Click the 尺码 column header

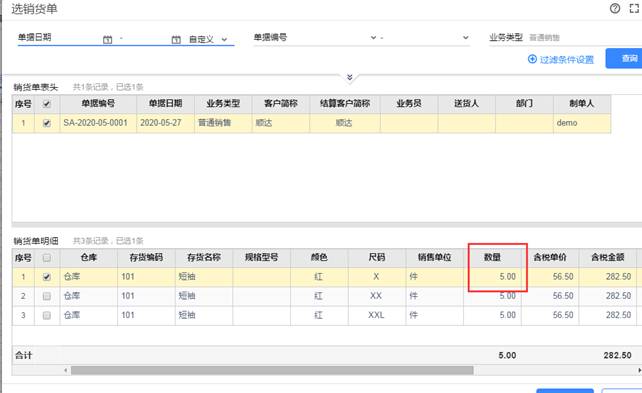(x=377, y=257)
